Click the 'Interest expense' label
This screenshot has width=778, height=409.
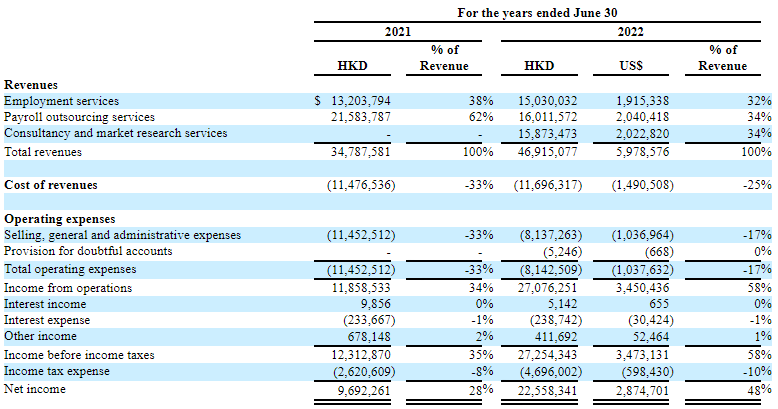[x=47, y=320]
